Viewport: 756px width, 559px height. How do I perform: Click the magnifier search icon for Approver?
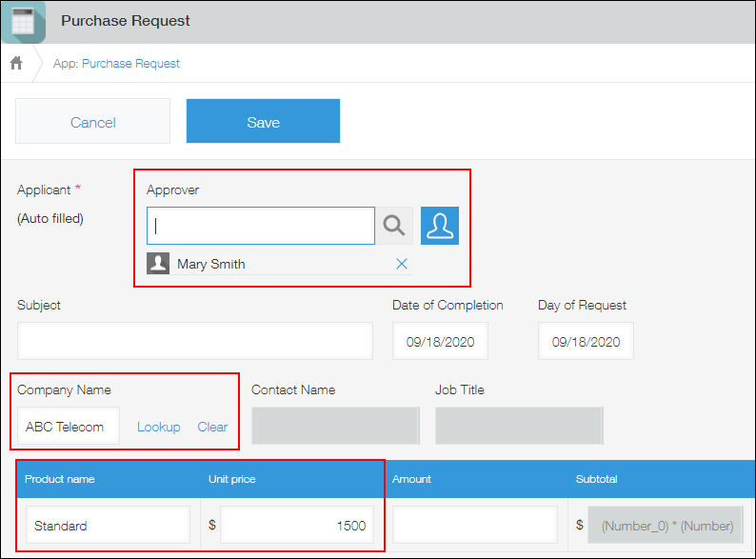(394, 226)
